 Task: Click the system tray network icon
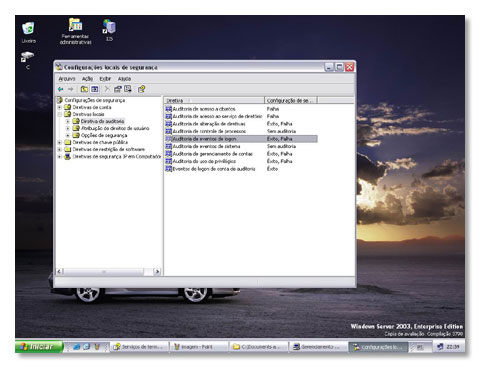[440, 347]
